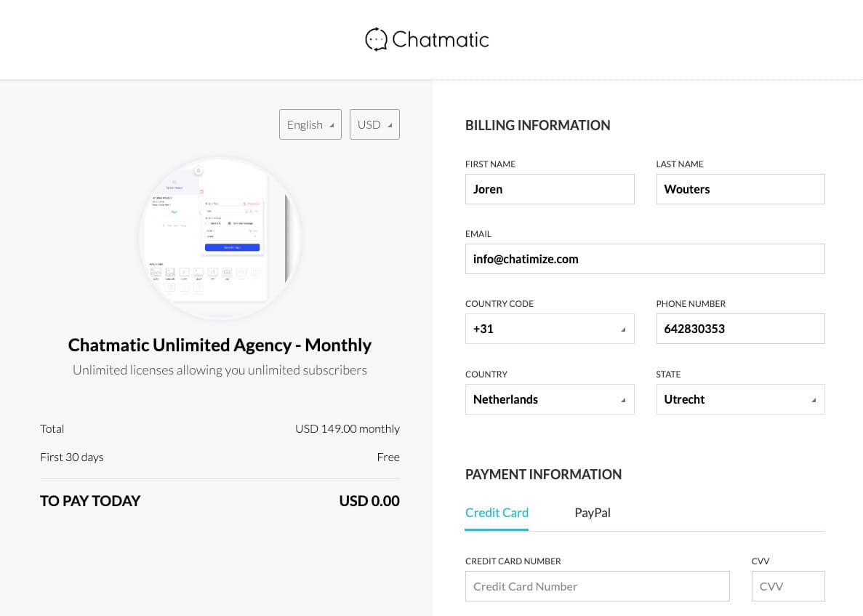
Task: Click the COUNTRY CODE field label
Action: [499, 304]
